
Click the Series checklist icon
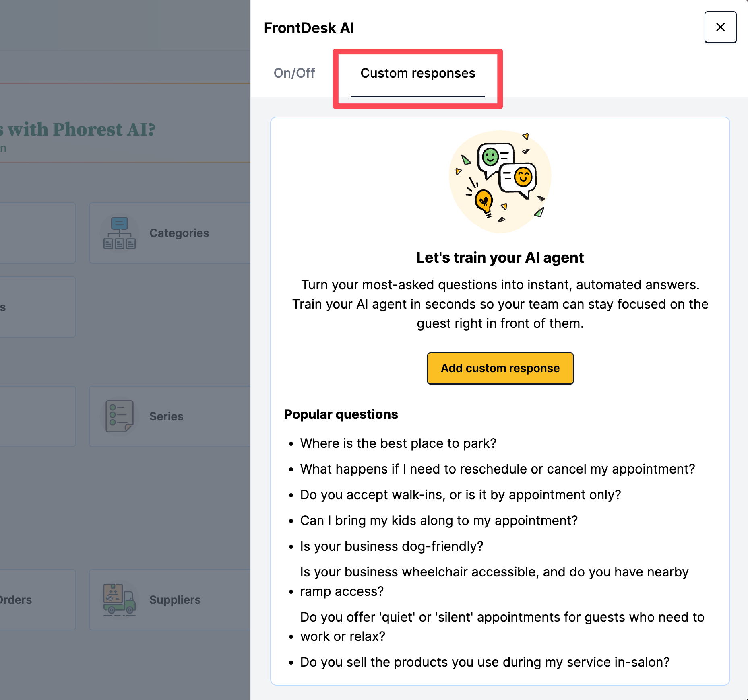click(119, 416)
